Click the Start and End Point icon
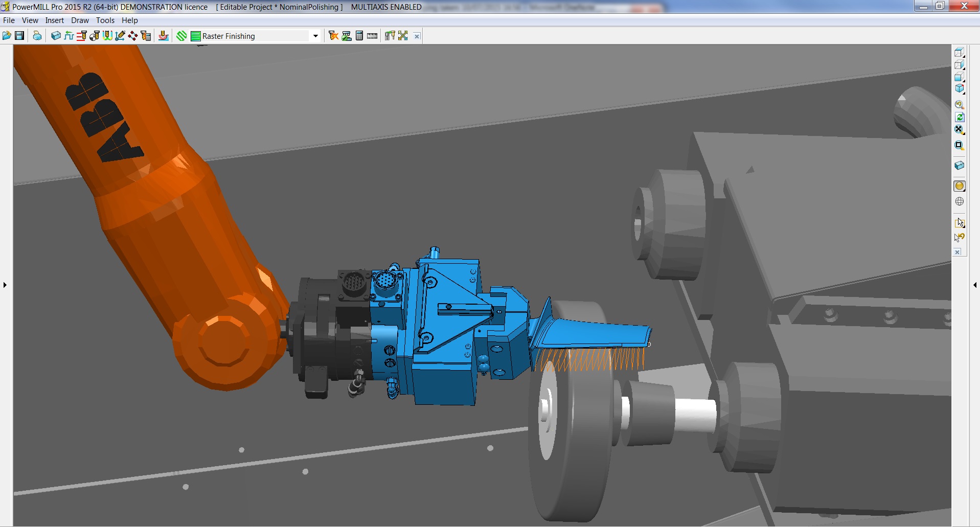The image size is (980, 527). pos(95,36)
